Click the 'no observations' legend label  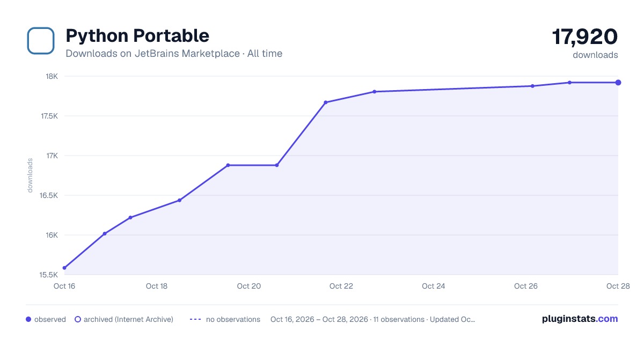click(233, 319)
